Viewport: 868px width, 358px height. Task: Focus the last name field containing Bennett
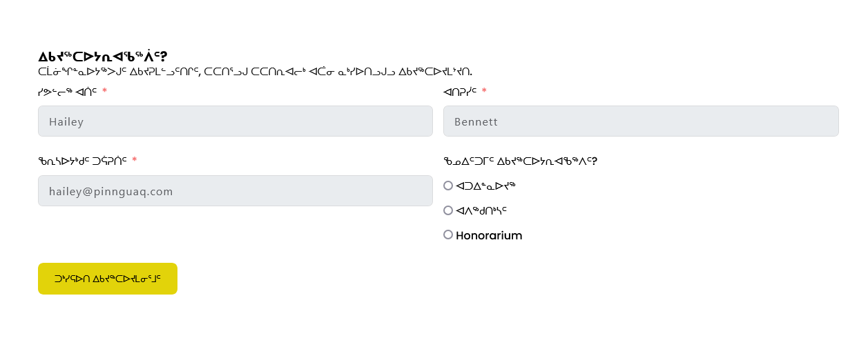coord(641,121)
